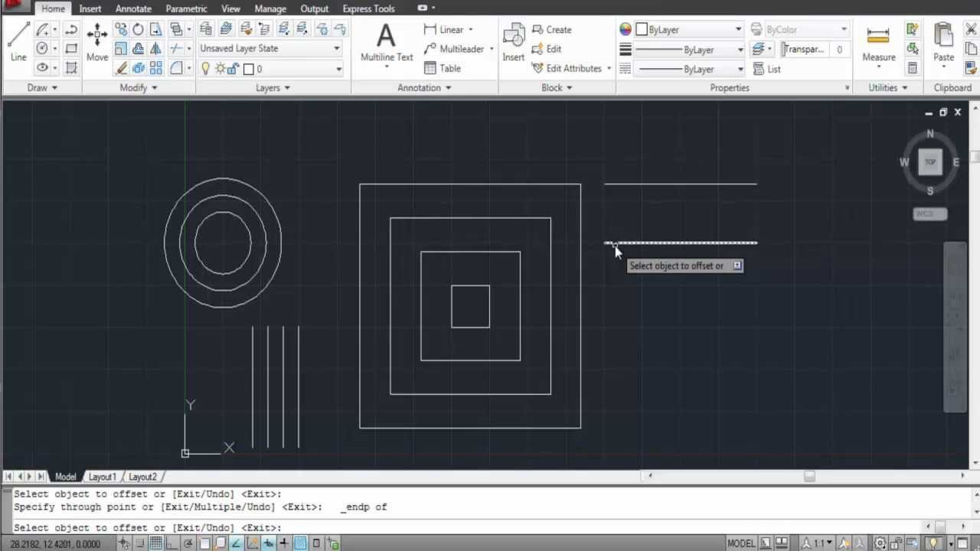This screenshot has width=980, height=551.
Task: Toggle Ortho Mode in status bar
Action: [172, 543]
